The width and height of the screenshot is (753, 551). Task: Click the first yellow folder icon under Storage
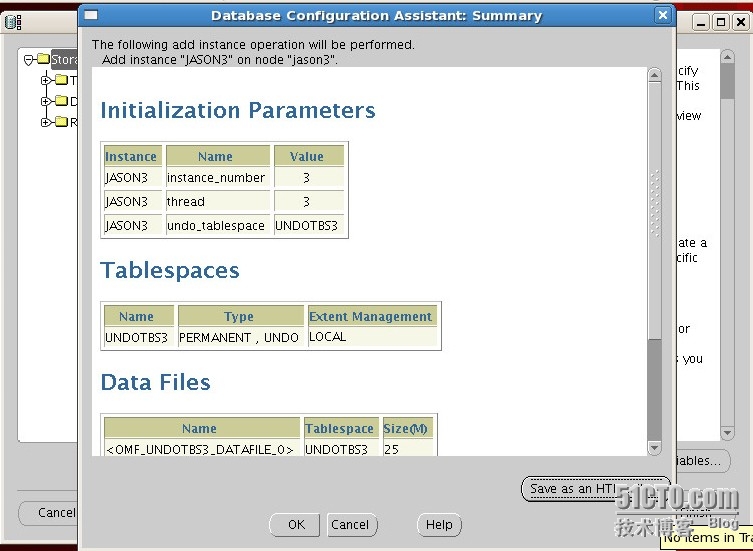click(x=61, y=80)
